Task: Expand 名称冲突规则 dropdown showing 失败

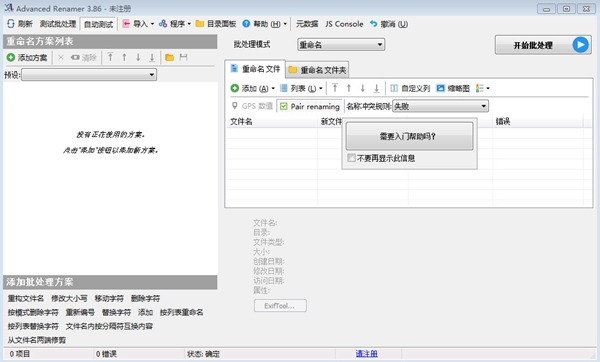Action: coord(440,106)
